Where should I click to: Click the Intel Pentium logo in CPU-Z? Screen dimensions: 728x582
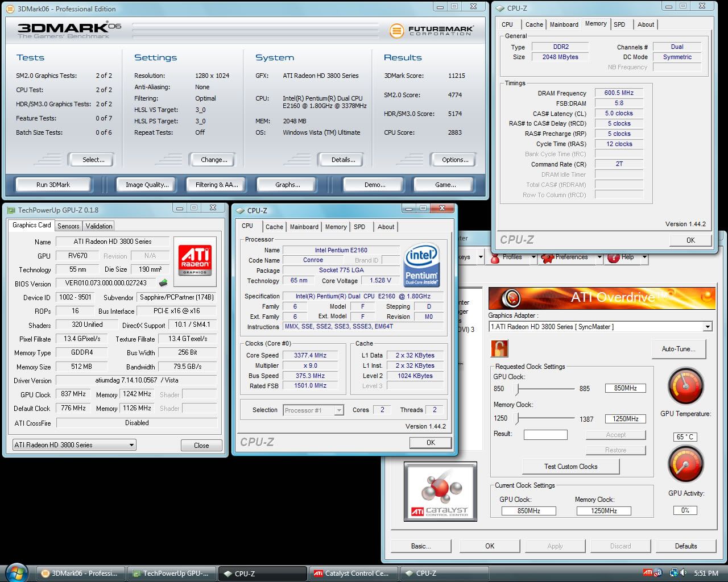[x=421, y=265]
